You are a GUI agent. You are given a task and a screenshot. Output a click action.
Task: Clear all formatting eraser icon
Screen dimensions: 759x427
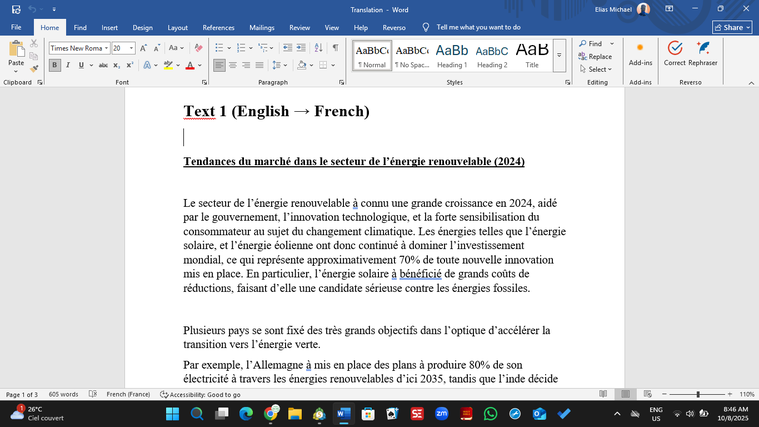pos(198,48)
